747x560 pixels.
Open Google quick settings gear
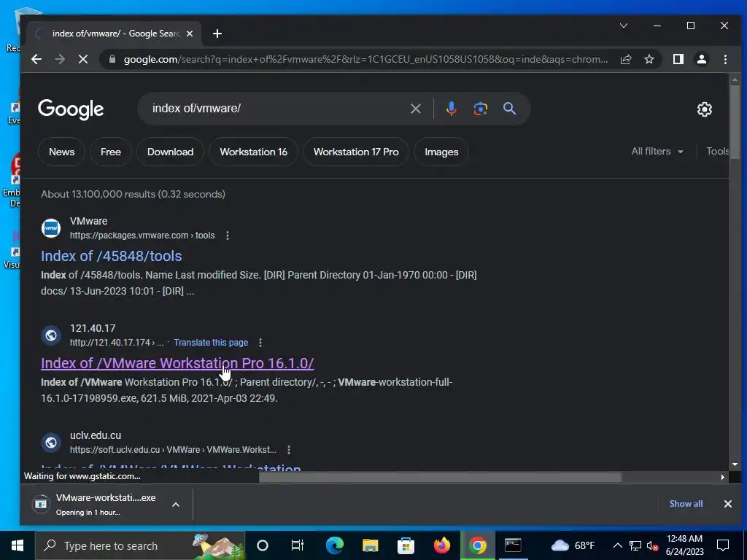click(x=704, y=109)
